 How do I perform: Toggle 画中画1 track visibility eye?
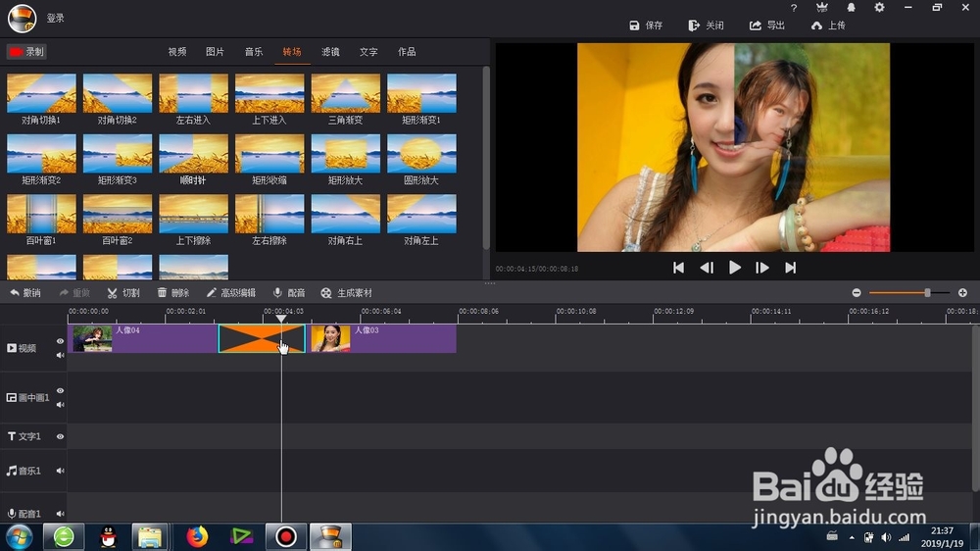60,390
